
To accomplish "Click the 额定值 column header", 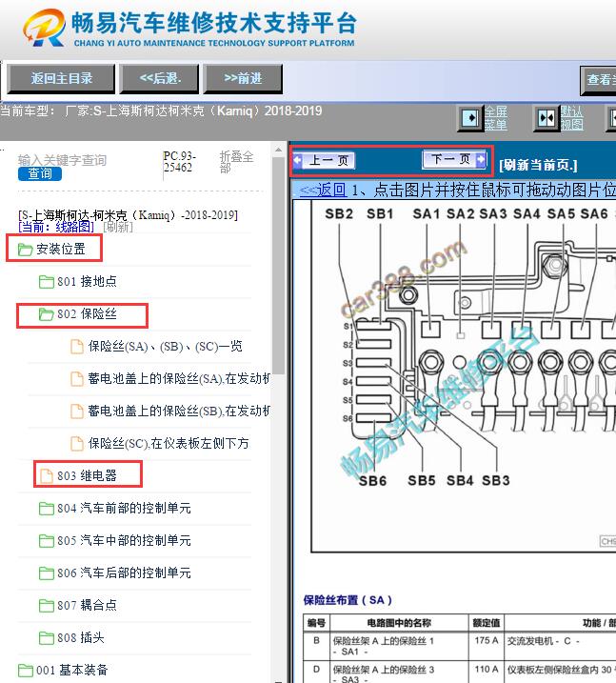I will click(487, 623).
